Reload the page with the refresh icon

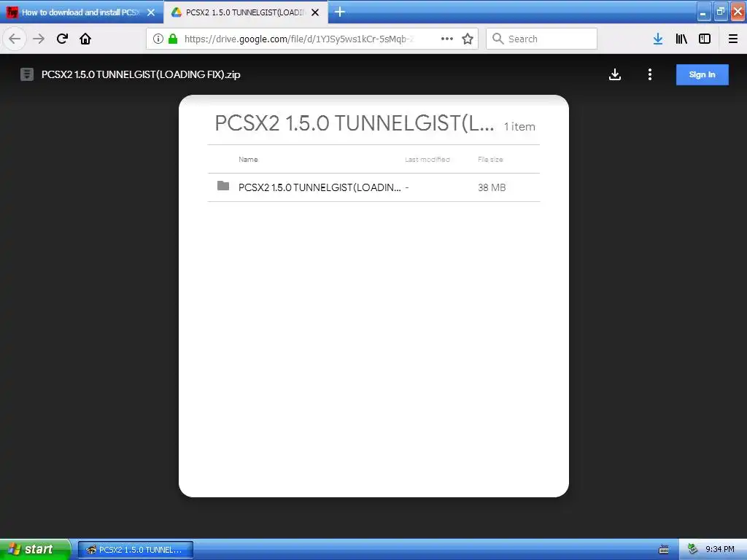pyautogui.click(x=62, y=39)
